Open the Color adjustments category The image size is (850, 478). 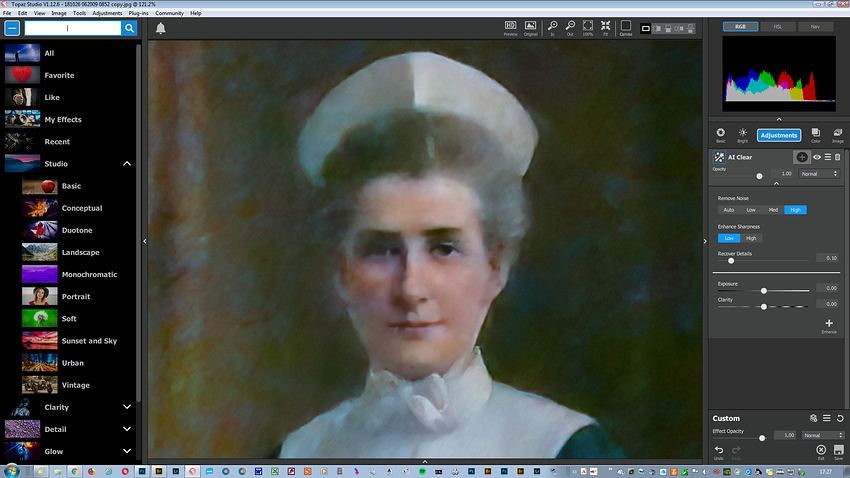coord(815,135)
